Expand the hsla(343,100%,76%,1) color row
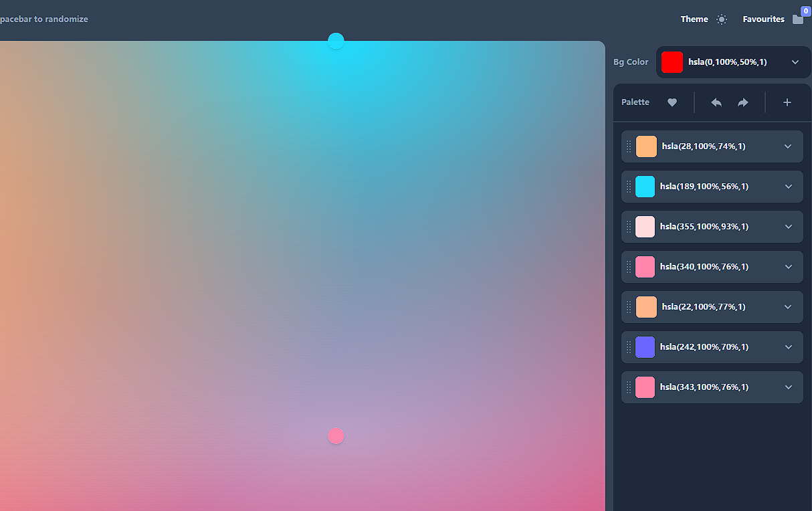 pyautogui.click(x=789, y=387)
